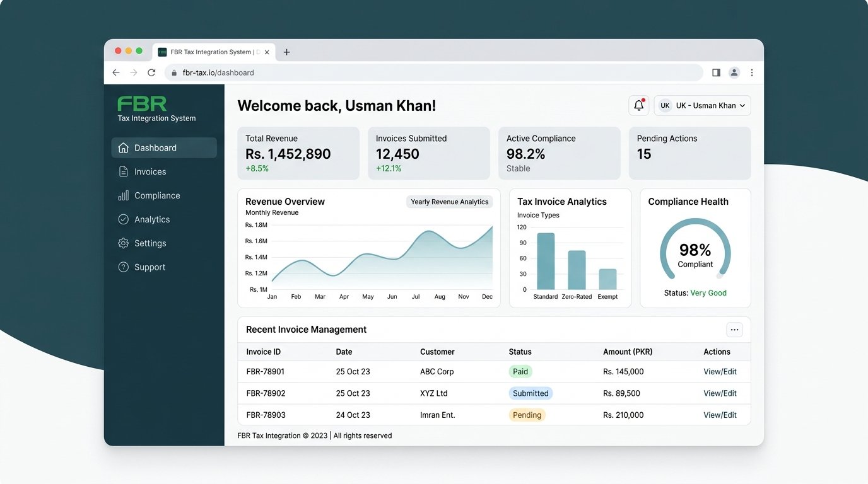
Task: Click the Exempt bar in Invoice Types chart
Action: click(x=607, y=279)
